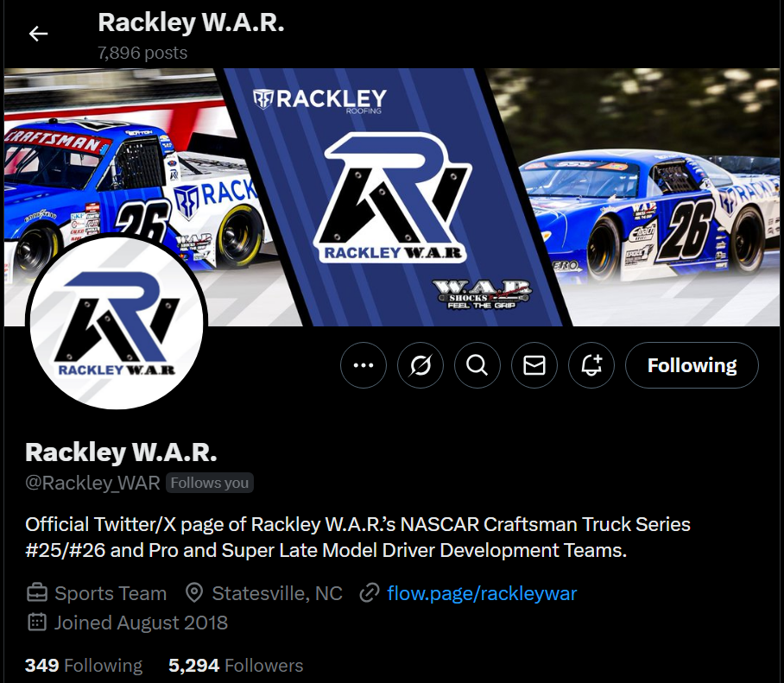Click the location pin next to Statesville, NC
Viewport: 784px width, 683px height.
(194, 593)
